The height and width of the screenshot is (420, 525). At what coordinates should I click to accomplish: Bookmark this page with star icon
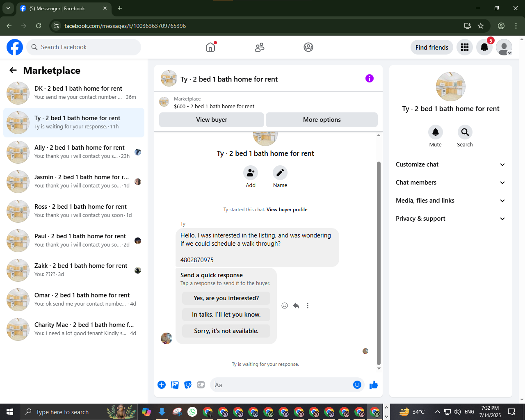481,26
